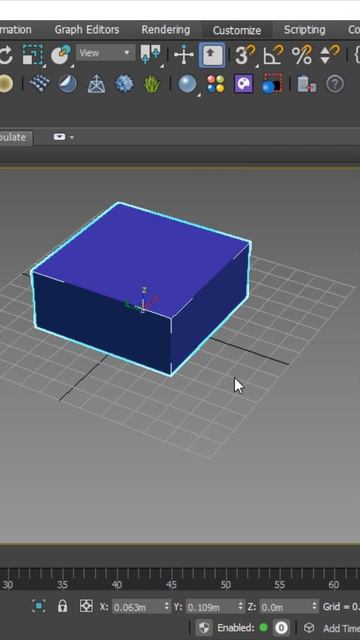Toggle Angle Snap
This screenshot has height=640, width=360.
pyautogui.click(x=273, y=54)
